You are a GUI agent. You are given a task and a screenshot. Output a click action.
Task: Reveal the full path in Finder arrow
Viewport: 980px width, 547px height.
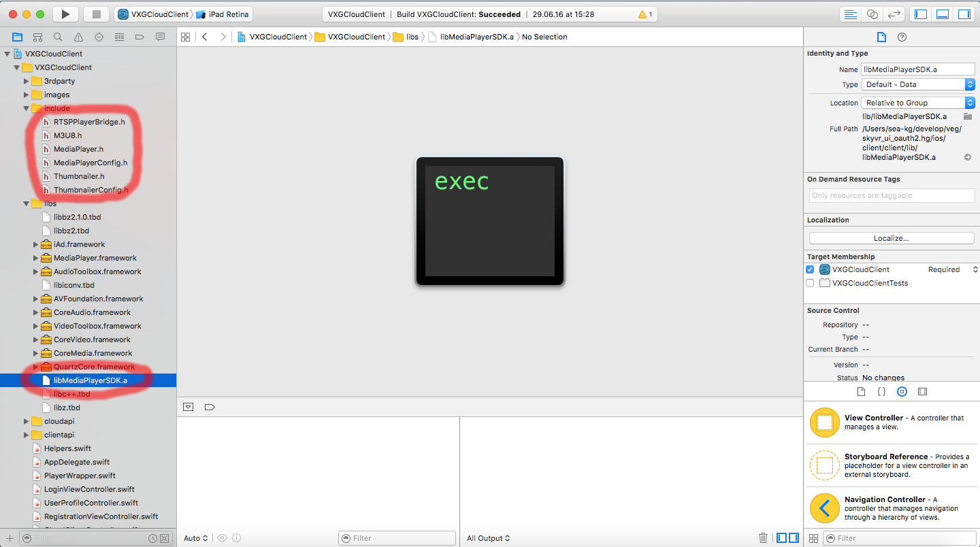tap(968, 157)
